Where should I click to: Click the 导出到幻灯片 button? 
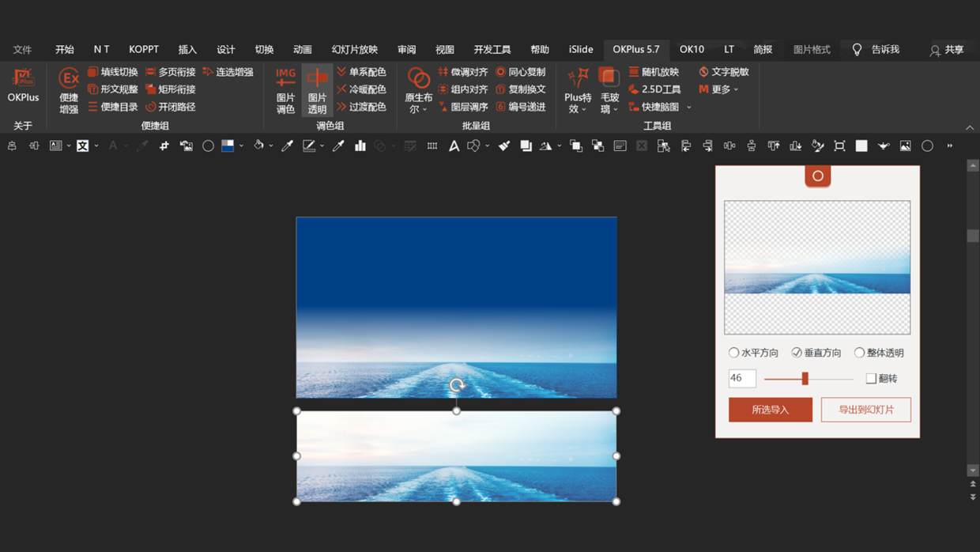[865, 410]
